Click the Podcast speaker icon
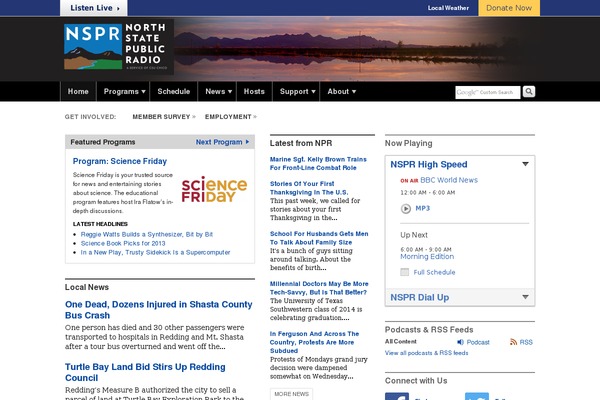This screenshot has width=600, height=400. 460,342
